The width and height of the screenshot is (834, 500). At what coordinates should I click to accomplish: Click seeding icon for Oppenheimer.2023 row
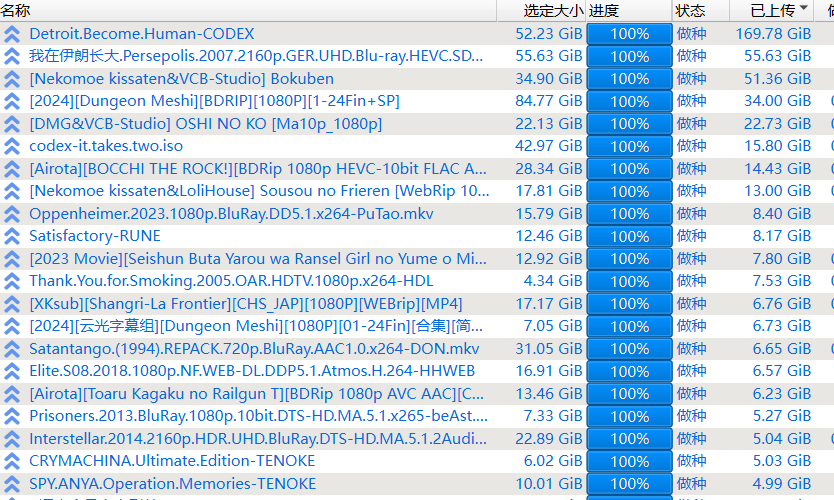pos(12,214)
